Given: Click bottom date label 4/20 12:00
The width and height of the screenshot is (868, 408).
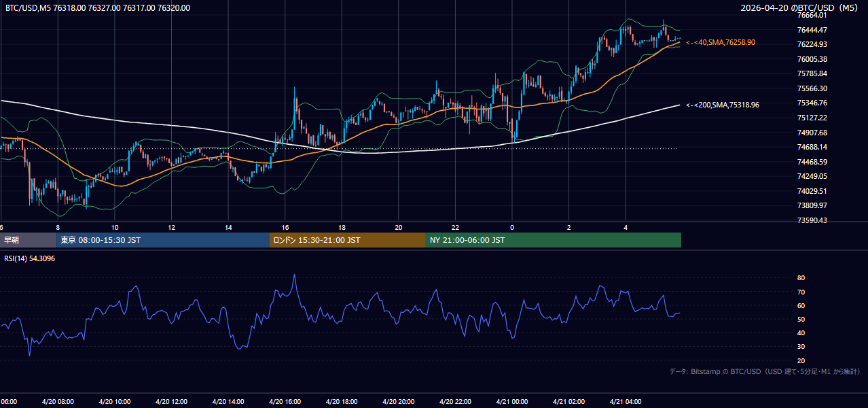Looking at the screenshot, I should pyautogui.click(x=171, y=402).
